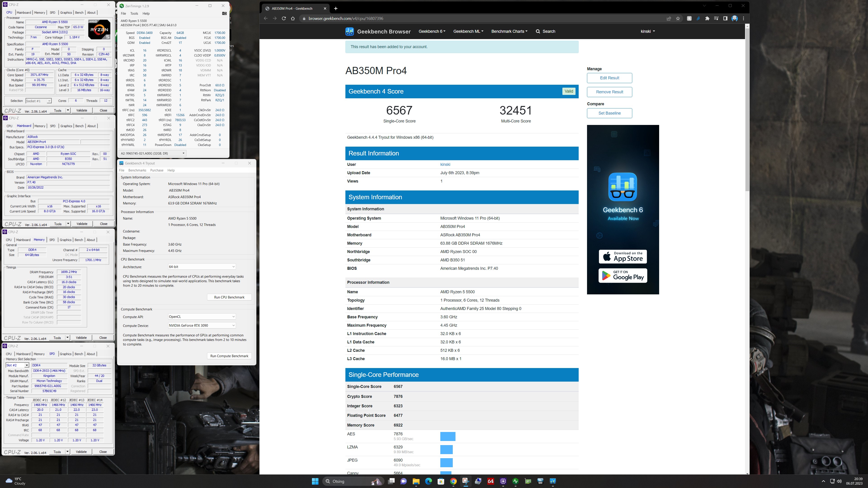868x488 pixels.
Task: Open Microsoft Store from taskbar
Action: pos(441,481)
